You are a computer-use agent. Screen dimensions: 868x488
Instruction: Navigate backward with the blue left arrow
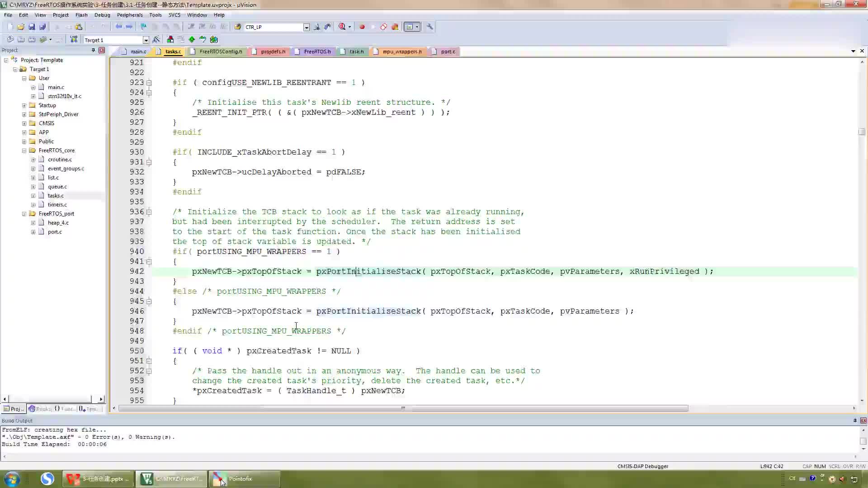coord(118,27)
